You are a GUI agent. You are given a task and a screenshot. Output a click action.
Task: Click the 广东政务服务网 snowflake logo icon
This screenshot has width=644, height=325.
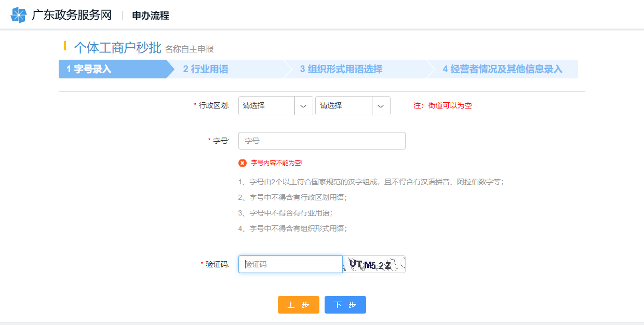(x=18, y=15)
